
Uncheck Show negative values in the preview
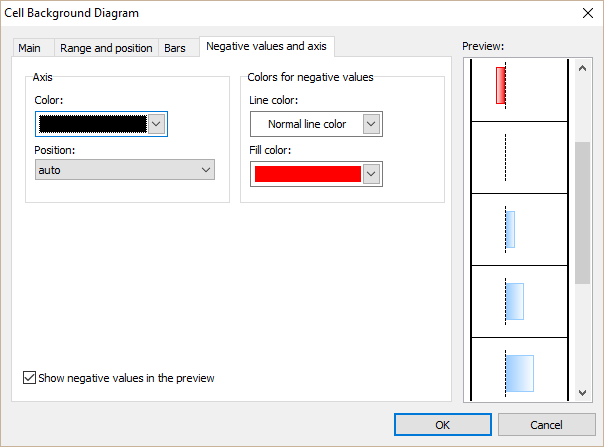[29, 378]
